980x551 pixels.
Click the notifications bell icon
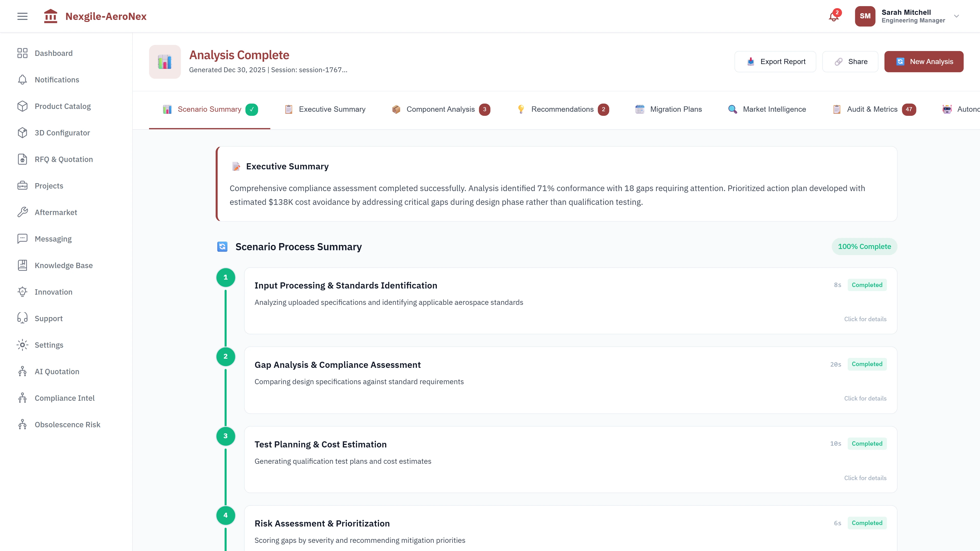pyautogui.click(x=833, y=16)
